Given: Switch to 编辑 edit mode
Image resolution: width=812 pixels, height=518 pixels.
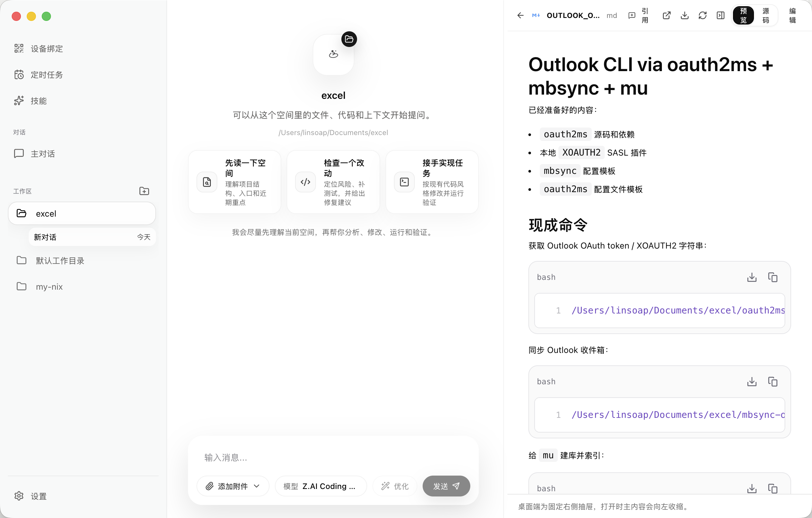Looking at the screenshot, I should [x=792, y=16].
